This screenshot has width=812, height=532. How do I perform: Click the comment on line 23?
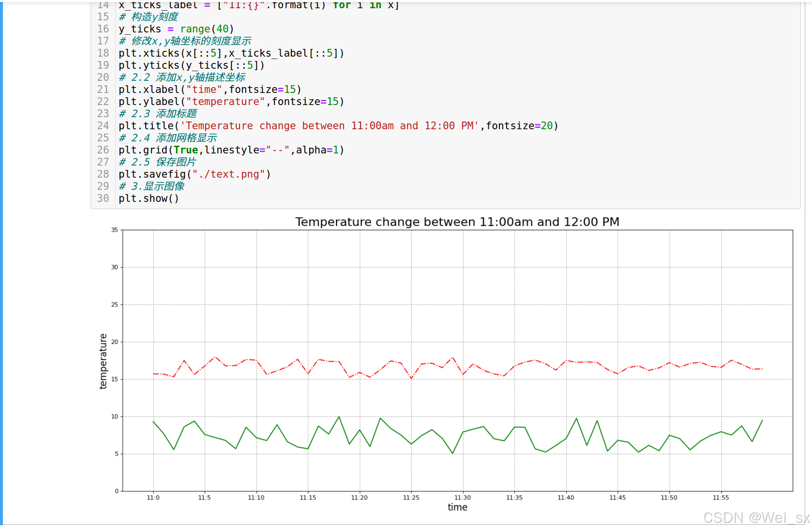pyautogui.click(x=158, y=114)
